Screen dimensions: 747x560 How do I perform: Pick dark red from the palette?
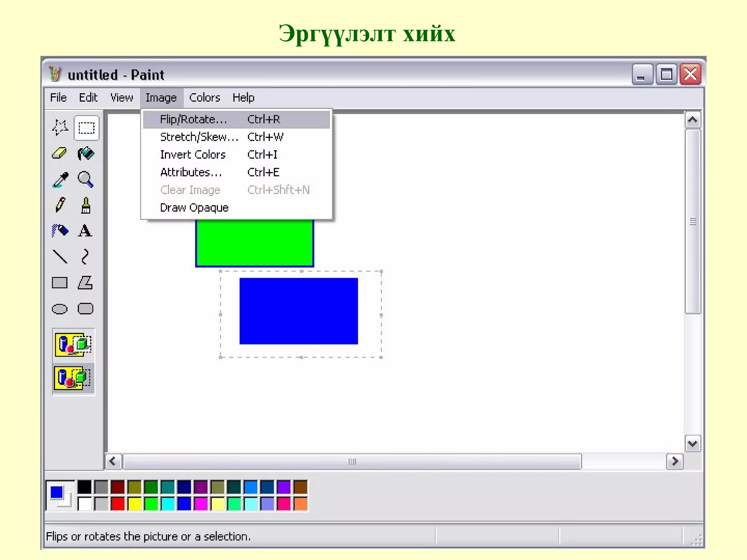(118, 487)
